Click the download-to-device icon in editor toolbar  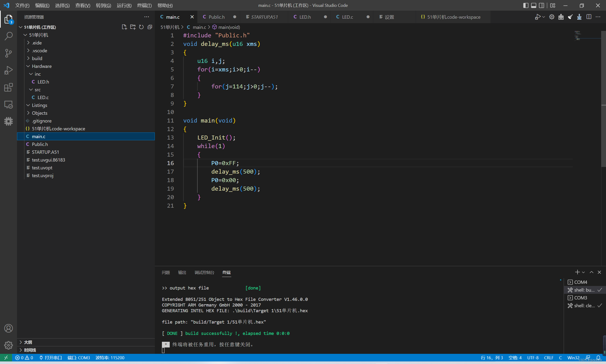(x=579, y=17)
